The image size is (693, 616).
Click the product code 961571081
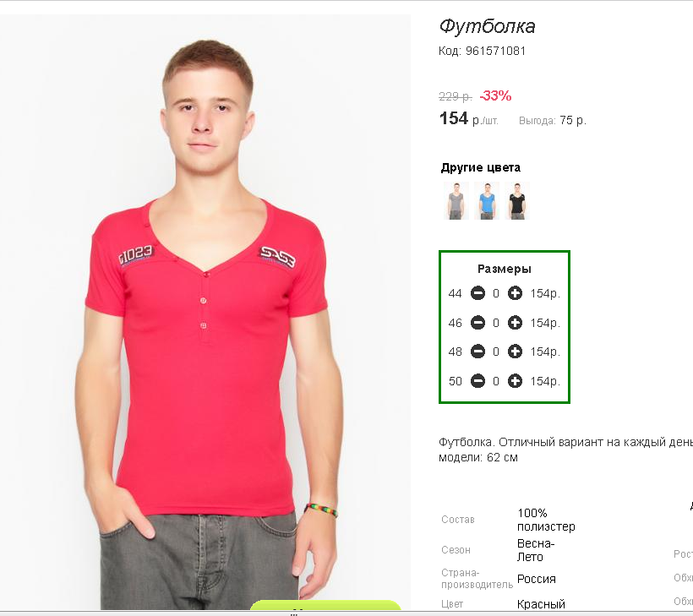[x=495, y=52]
